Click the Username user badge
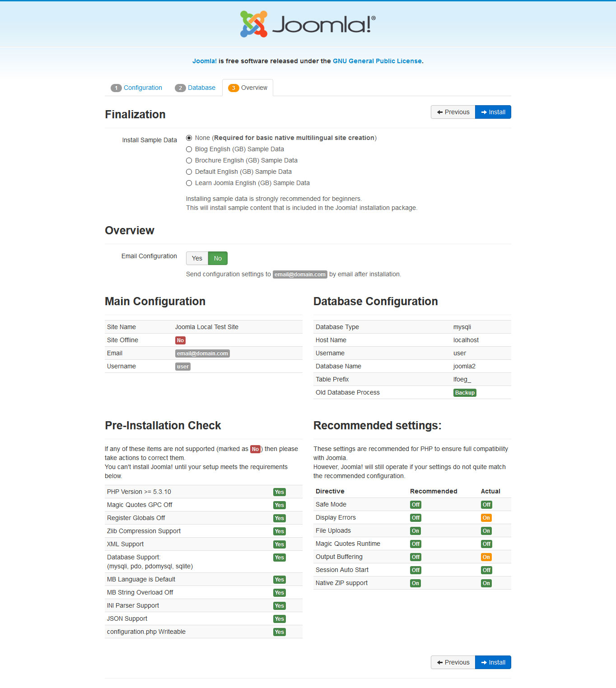 (183, 367)
